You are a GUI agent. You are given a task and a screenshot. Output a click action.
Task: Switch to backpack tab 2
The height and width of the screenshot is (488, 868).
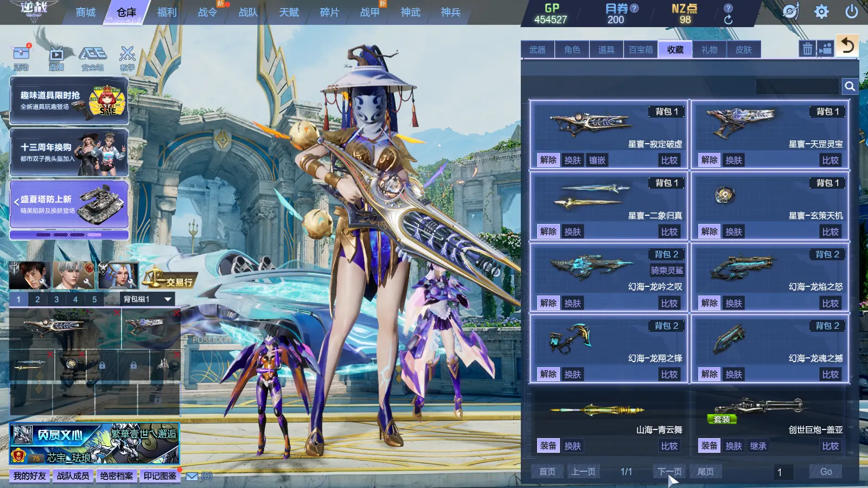pos(37,299)
